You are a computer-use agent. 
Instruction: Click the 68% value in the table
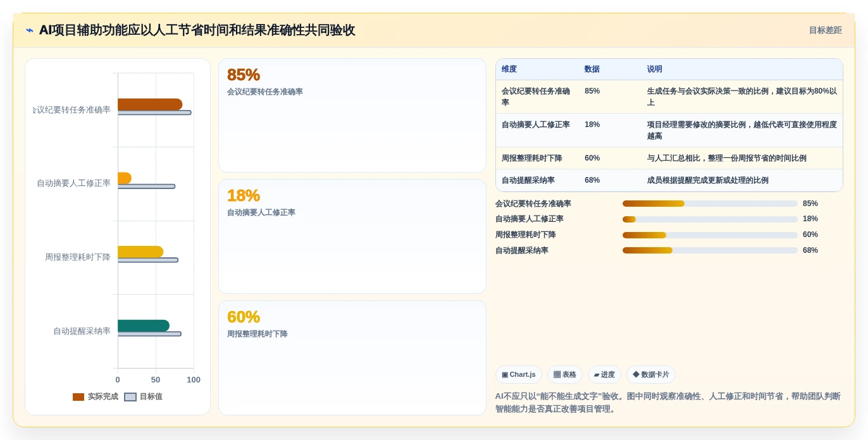coord(592,180)
